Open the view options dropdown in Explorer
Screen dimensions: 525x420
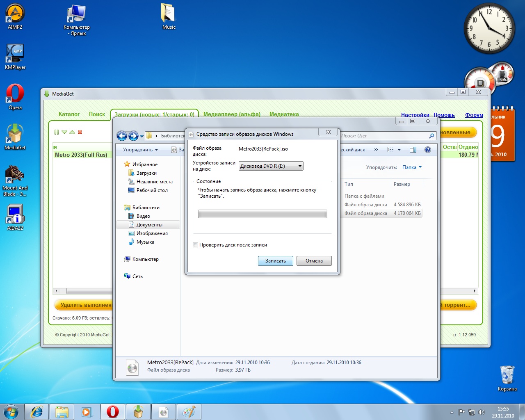399,150
